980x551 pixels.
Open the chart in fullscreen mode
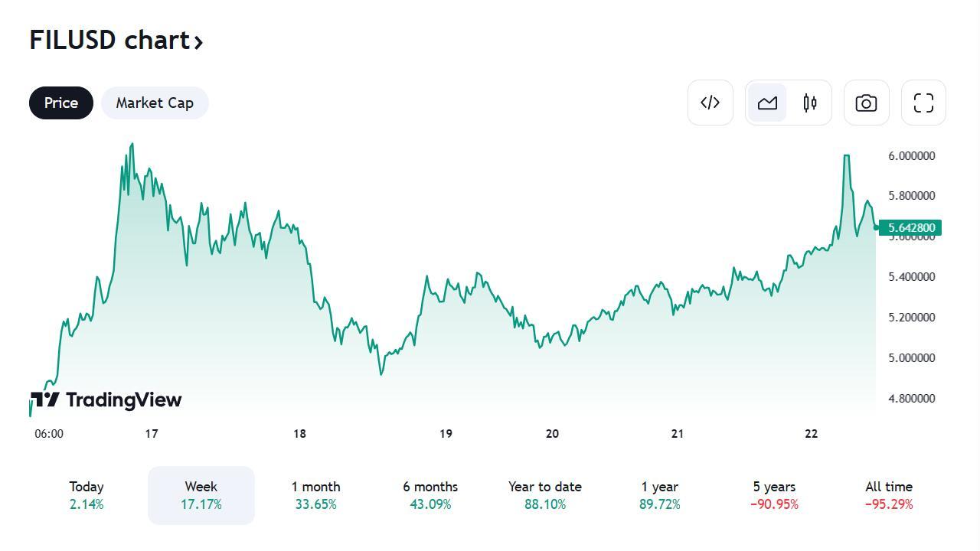923,103
